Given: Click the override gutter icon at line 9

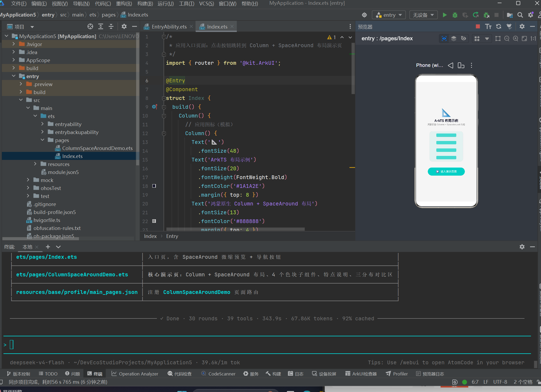Looking at the screenshot, I should coord(154,107).
